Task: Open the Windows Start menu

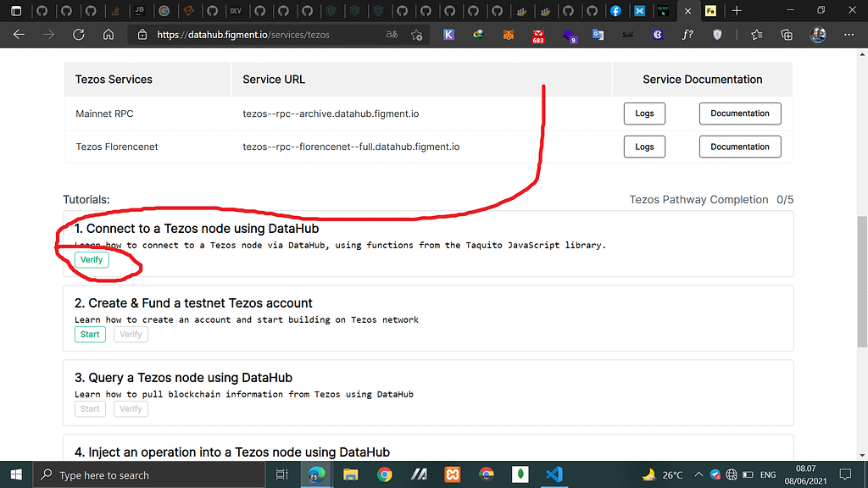Action: (16, 474)
